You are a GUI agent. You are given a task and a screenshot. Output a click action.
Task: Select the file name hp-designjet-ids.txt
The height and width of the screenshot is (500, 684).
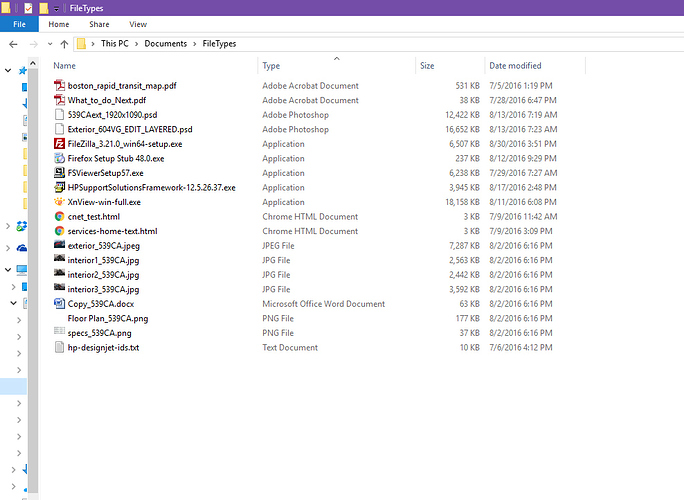tap(103, 348)
